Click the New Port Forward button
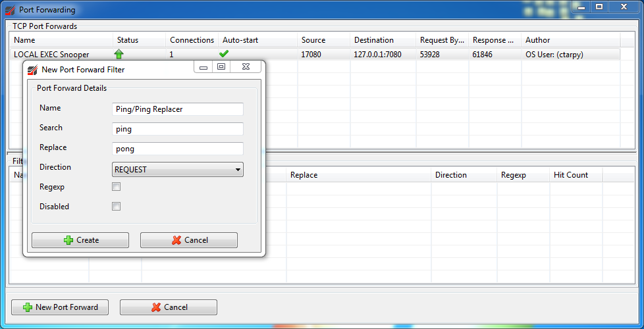Viewport: 644px width, 329px height. tap(60, 307)
